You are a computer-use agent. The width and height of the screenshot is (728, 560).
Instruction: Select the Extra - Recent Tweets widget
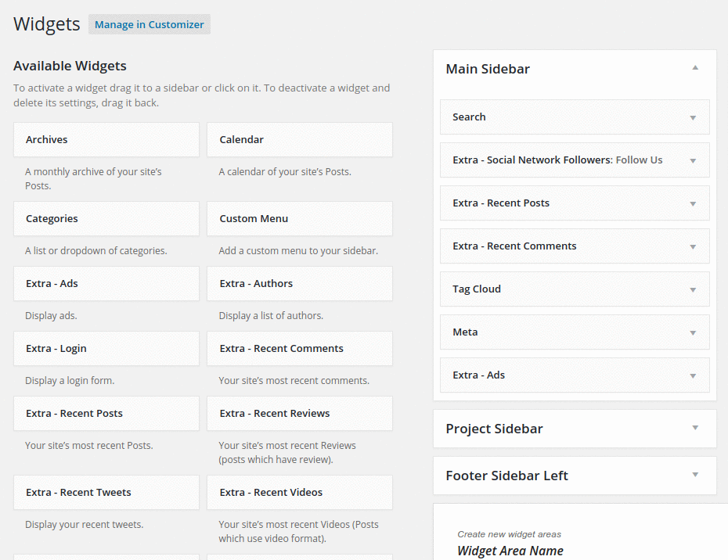(x=106, y=492)
